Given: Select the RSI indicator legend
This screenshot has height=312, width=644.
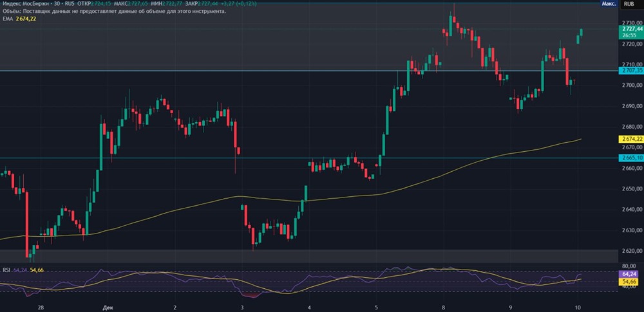Looking at the screenshot, I should 6,270.
